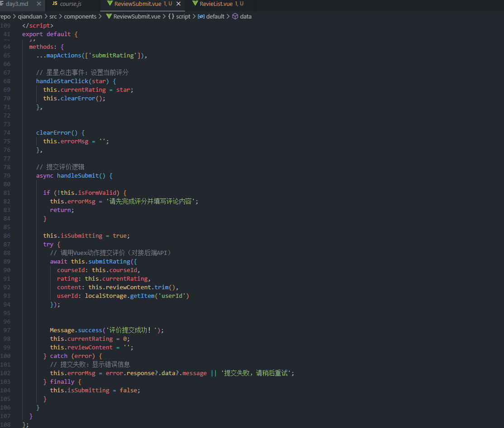Click the default variable icon in the breadcrumb
The image size is (504, 428).
[x=201, y=16]
